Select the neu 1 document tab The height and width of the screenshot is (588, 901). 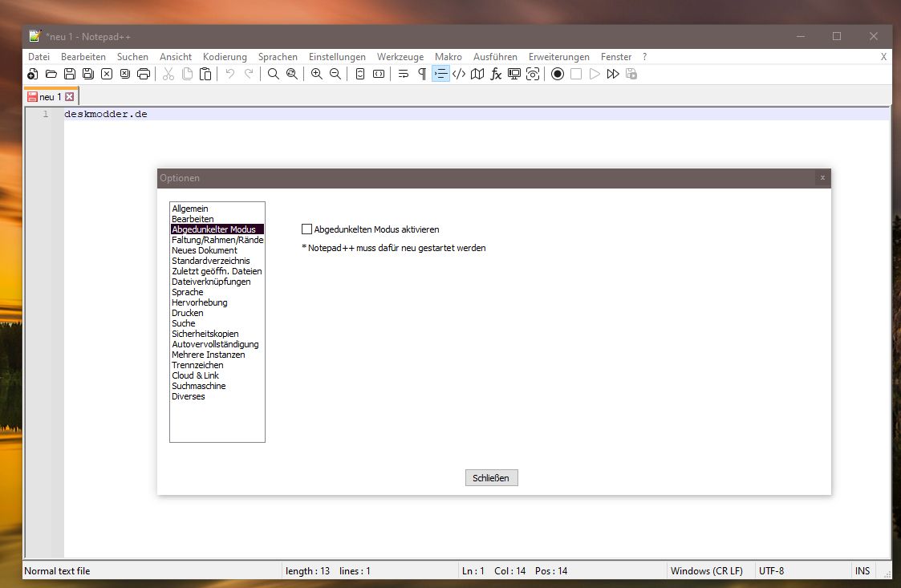(x=51, y=96)
